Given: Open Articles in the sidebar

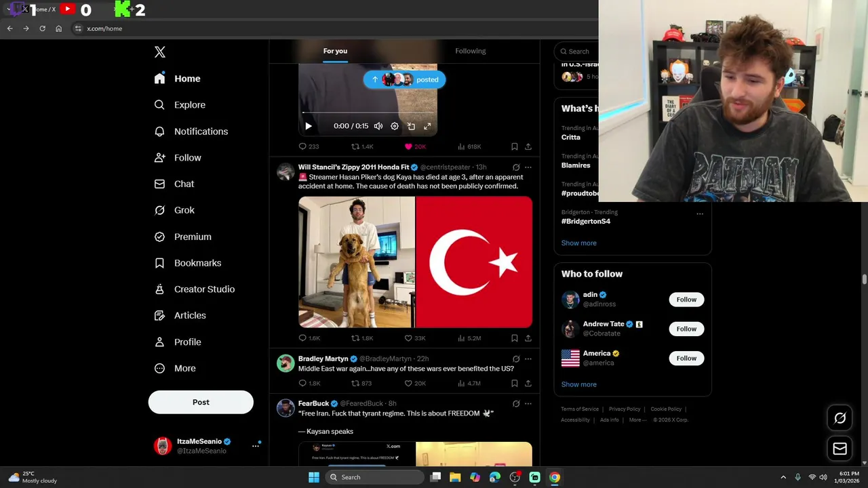Looking at the screenshot, I should click(180, 315).
